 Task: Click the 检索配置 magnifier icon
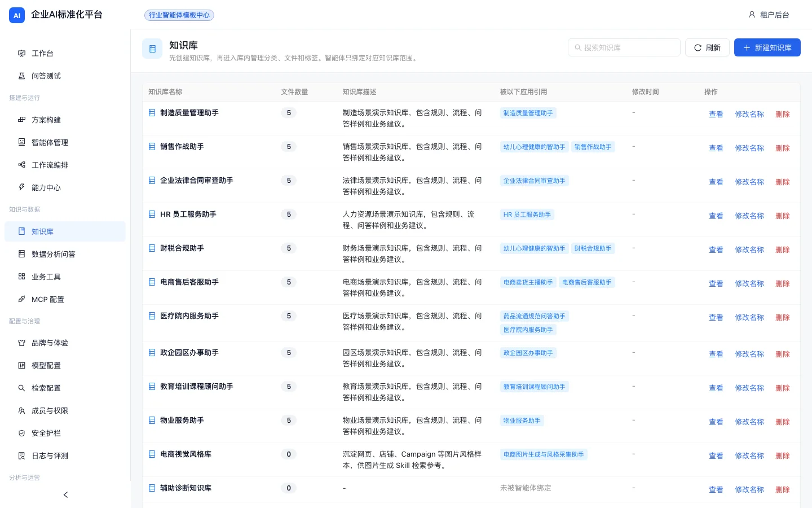[x=21, y=388]
